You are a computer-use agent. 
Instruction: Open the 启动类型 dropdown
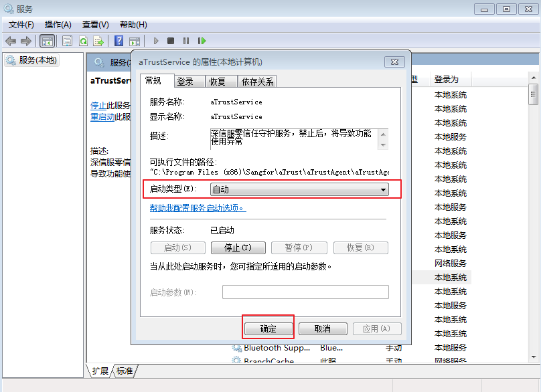[299, 190]
